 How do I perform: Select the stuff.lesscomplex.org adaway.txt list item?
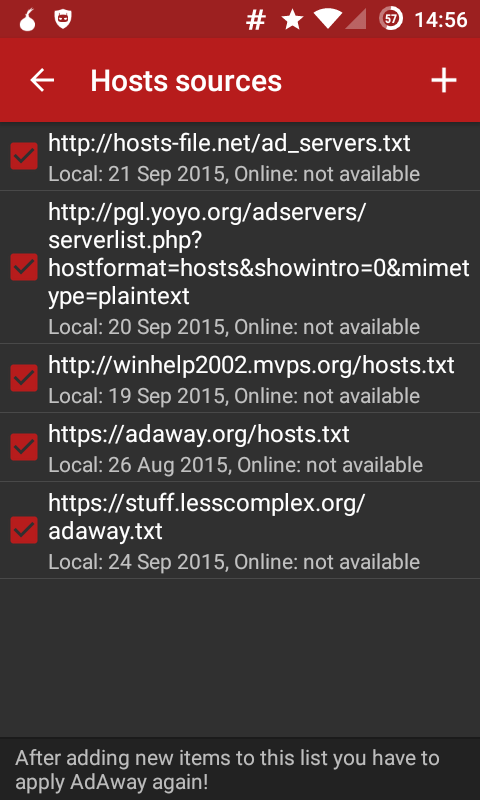tap(240, 531)
